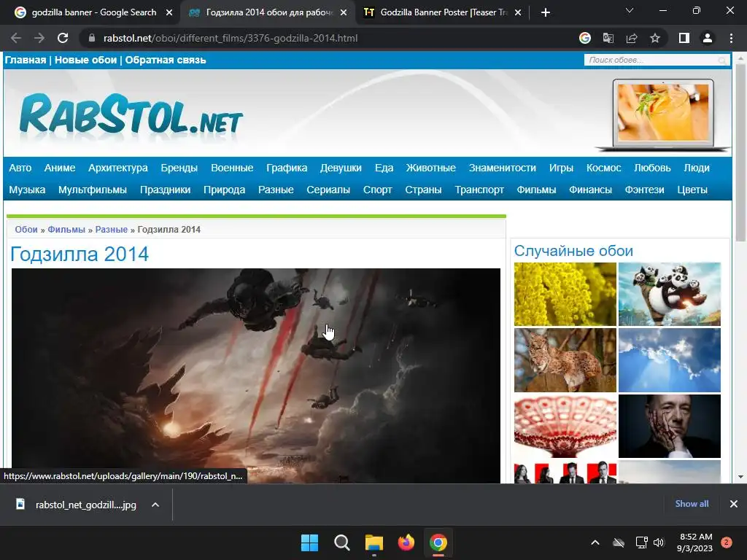This screenshot has width=747, height=560.
Task: Open the tab search chevron
Action: pos(630,10)
